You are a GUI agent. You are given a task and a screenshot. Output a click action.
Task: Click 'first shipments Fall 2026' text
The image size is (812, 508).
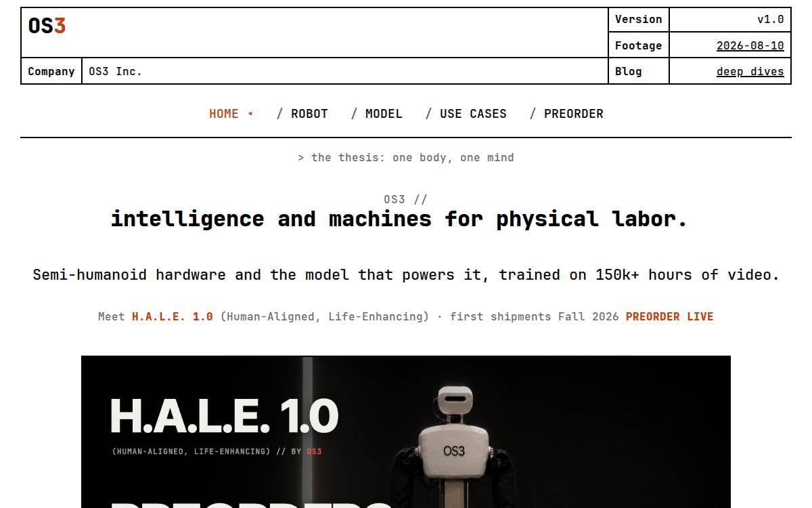(x=534, y=316)
